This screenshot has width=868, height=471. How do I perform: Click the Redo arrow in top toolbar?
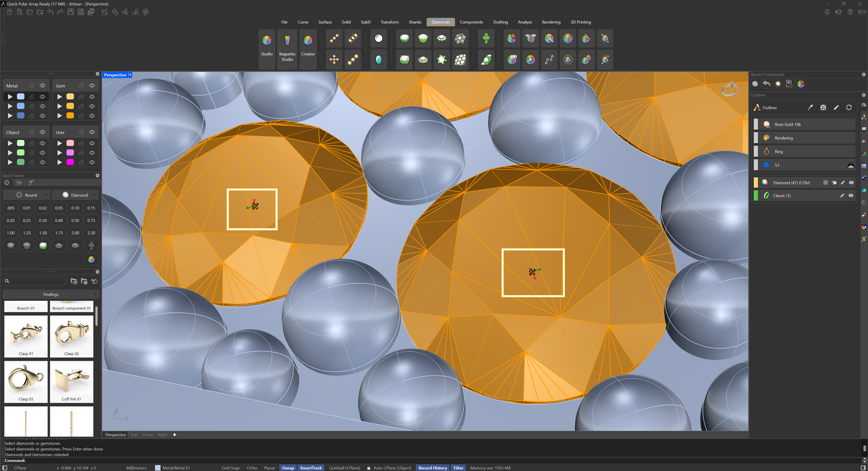click(61, 12)
